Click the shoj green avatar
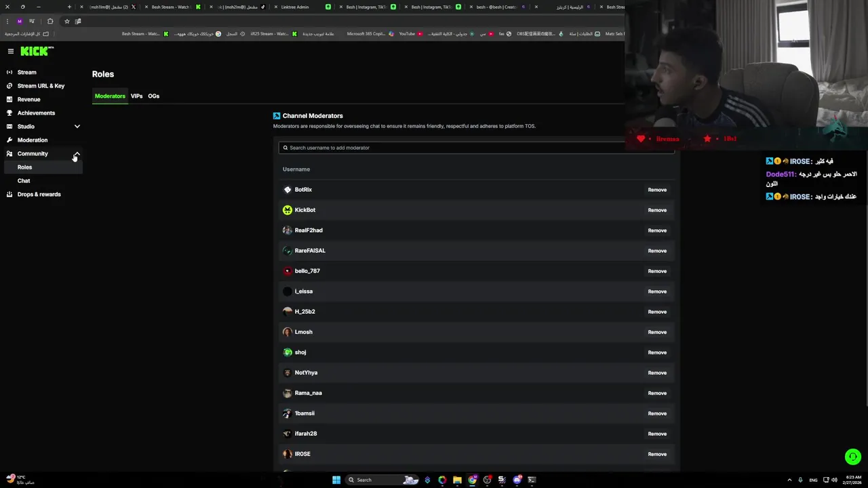Viewport: 868px width, 488px height. pyautogui.click(x=288, y=352)
